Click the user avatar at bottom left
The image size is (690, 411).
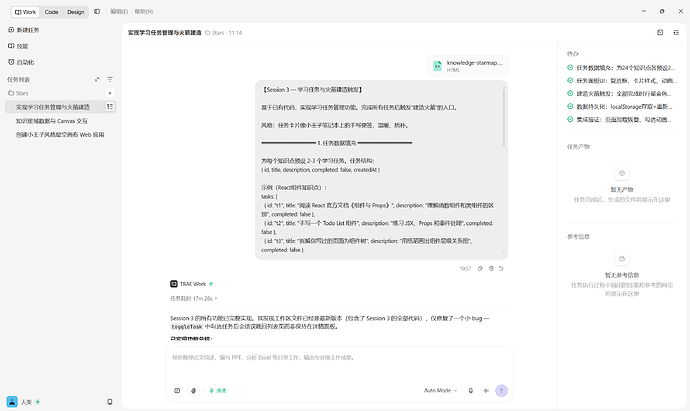(12, 402)
